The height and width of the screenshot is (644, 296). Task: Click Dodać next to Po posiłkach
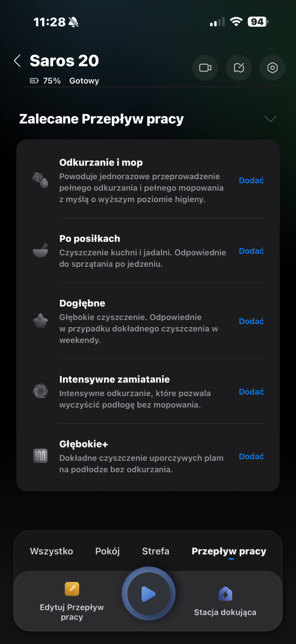(251, 251)
